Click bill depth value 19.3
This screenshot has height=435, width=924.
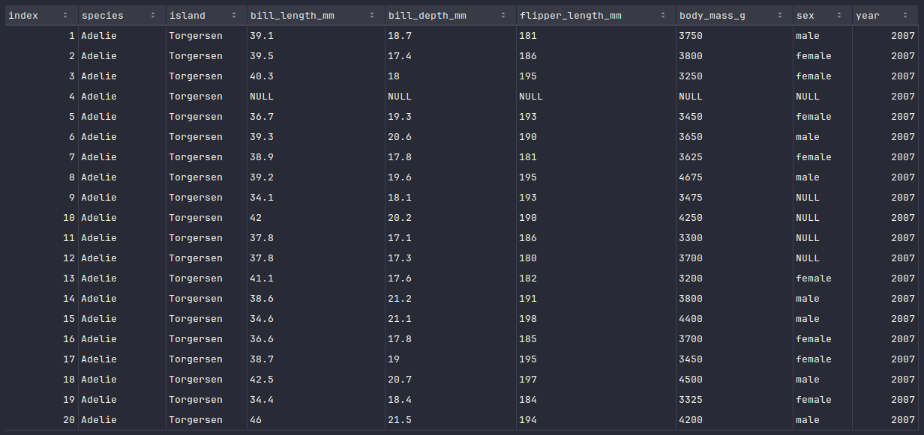(x=400, y=117)
